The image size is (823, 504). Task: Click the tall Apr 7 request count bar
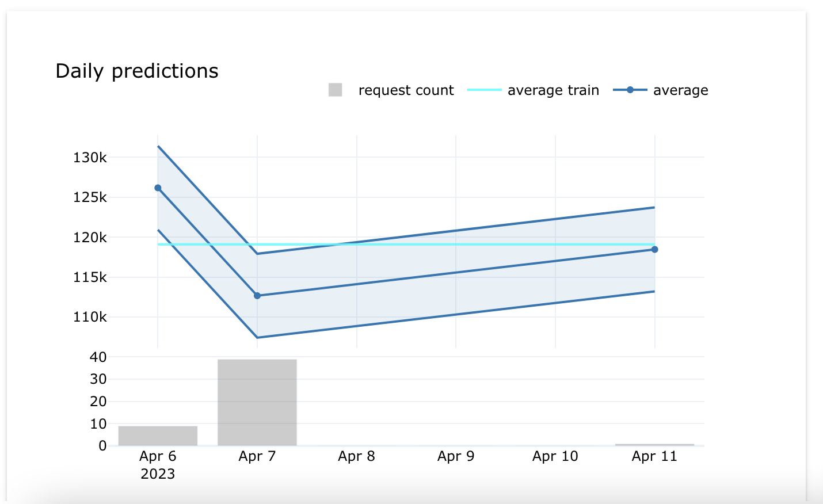pos(257,403)
